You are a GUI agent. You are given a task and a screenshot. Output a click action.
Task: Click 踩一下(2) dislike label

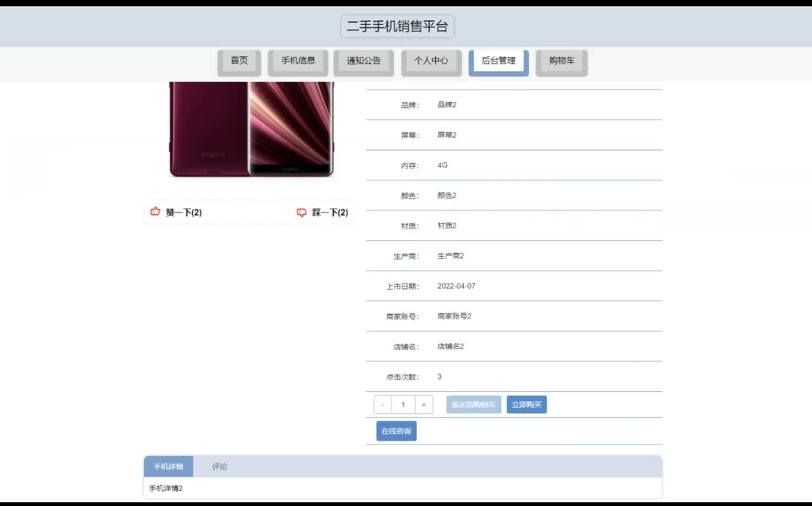(x=330, y=212)
